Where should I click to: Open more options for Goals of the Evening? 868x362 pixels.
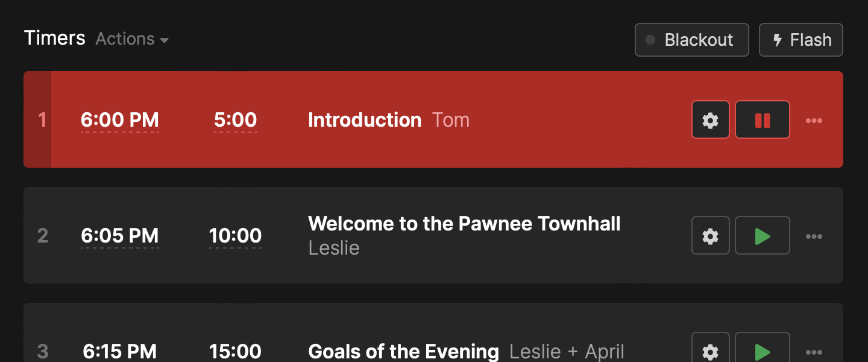click(x=814, y=352)
